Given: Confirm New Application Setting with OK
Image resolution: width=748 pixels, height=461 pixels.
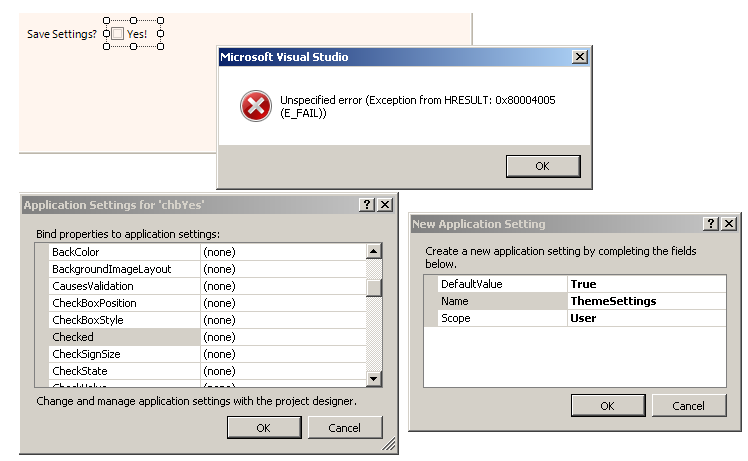Looking at the screenshot, I should 608,406.
